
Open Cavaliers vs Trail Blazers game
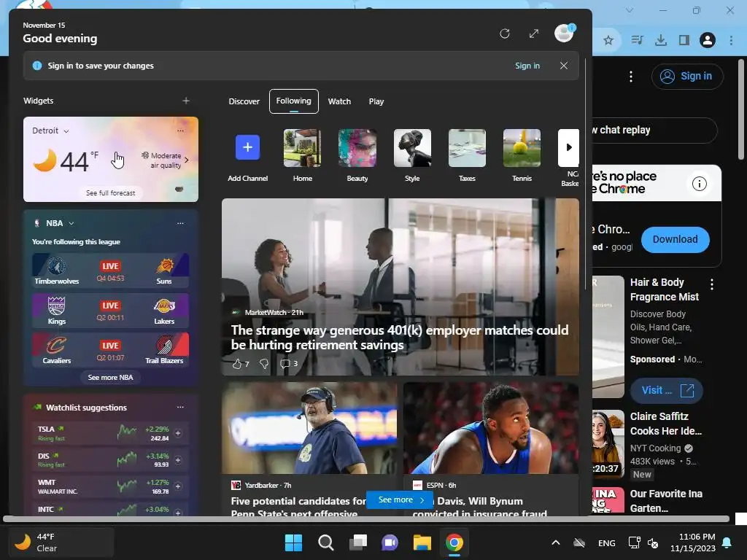(111, 350)
